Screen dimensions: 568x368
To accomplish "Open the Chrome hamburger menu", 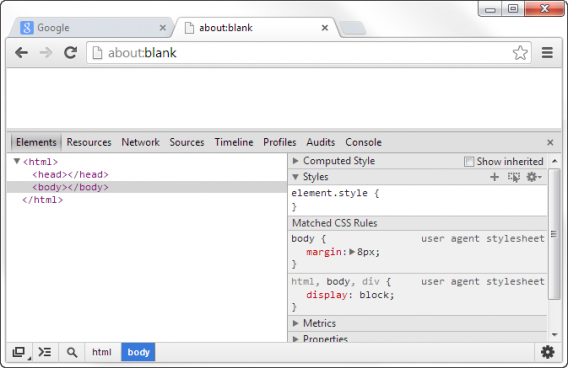I will click(547, 53).
